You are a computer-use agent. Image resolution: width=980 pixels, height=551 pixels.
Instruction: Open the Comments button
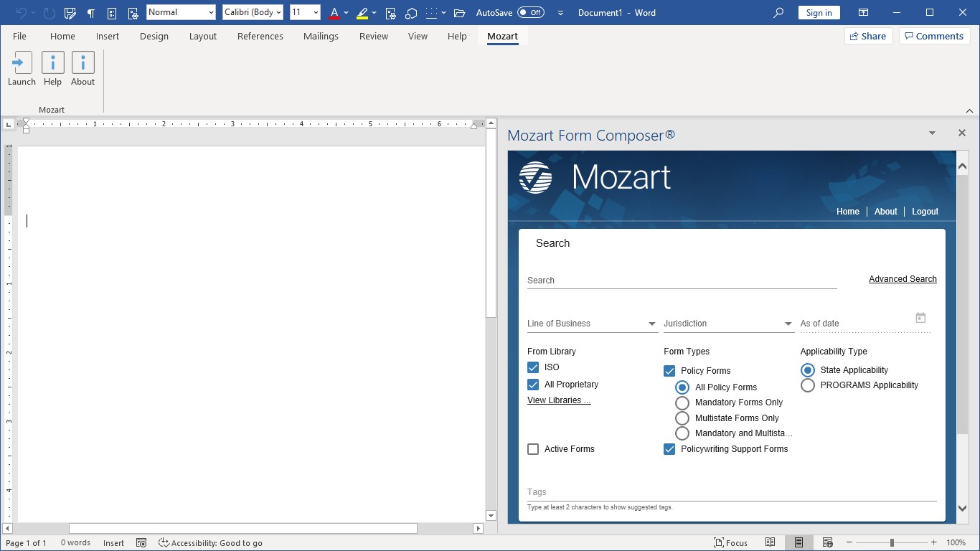pos(935,36)
